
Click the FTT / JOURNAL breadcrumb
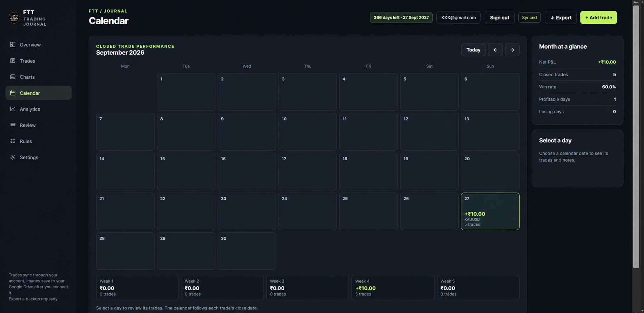pyautogui.click(x=108, y=11)
